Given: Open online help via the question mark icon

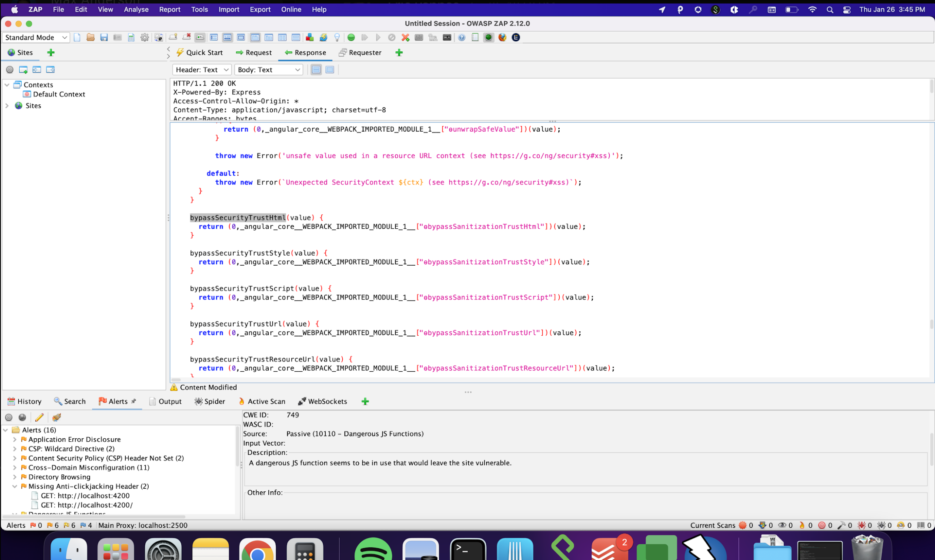Looking at the screenshot, I should click(x=461, y=37).
